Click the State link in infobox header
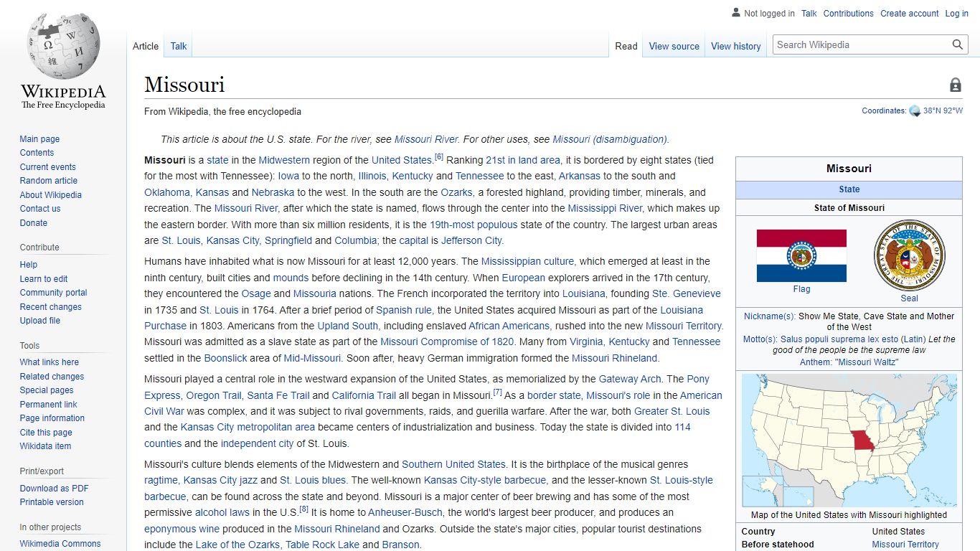The width and height of the screenshot is (980, 551). coord(849,189)
